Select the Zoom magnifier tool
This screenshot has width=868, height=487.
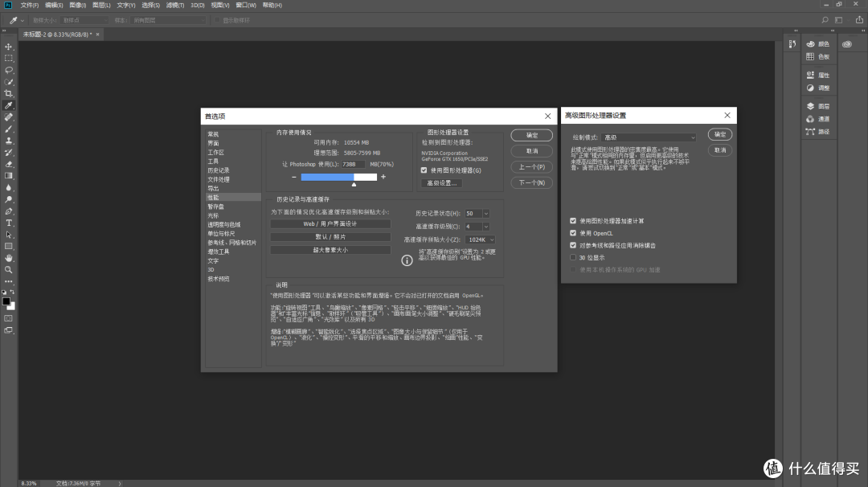click(x=8, y=270)
